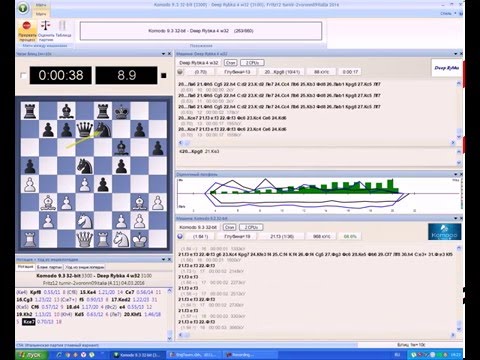Click the scroll thumb in notation panel scrollbar
Viewport: 480px width, 360px height.
[x=169, y=333]
